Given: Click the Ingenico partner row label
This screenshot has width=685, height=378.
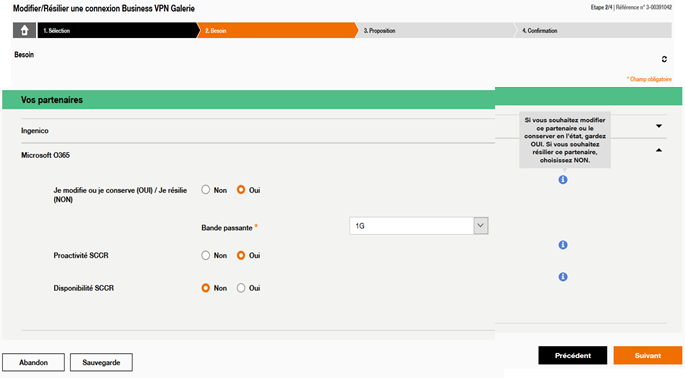Looking at the screenshot, I should (35, 131).
